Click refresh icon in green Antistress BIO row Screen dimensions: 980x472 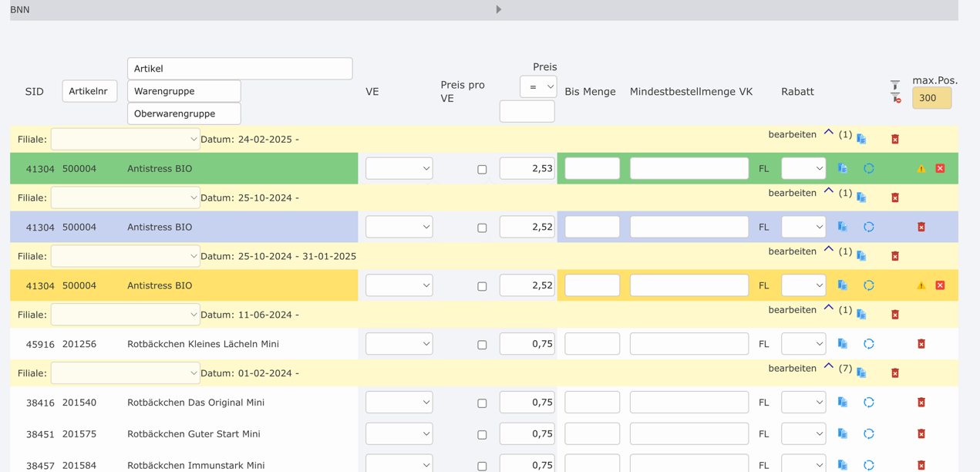point(869,168)
